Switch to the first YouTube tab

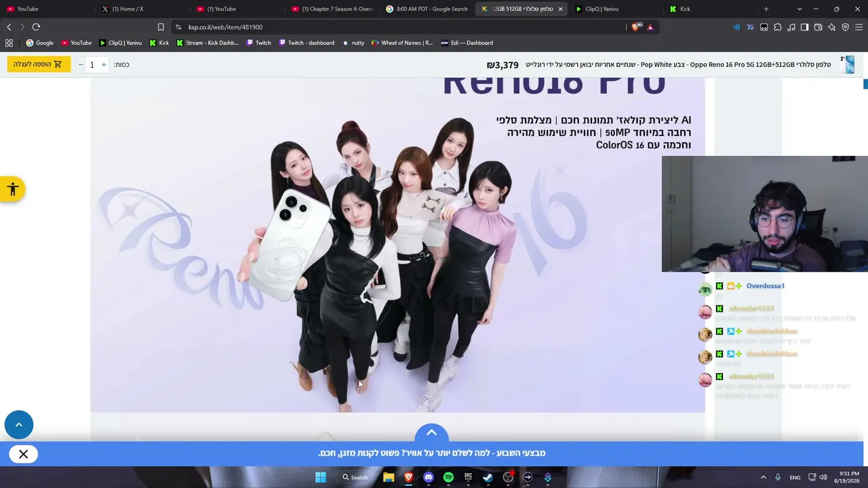pos(48,9)
